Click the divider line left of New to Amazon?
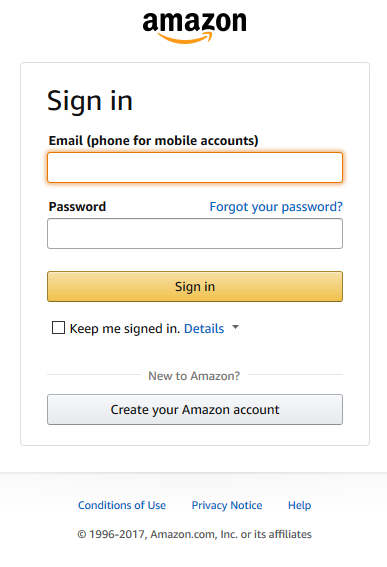Image resolution: width=387 pixels, height=567 pixels. tap(94, 375)
